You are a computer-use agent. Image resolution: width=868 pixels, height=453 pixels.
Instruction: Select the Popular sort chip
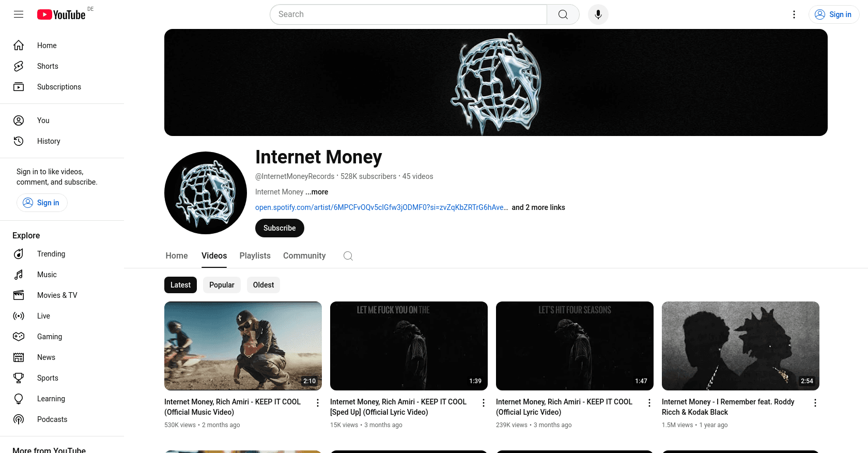click(222, 285)
